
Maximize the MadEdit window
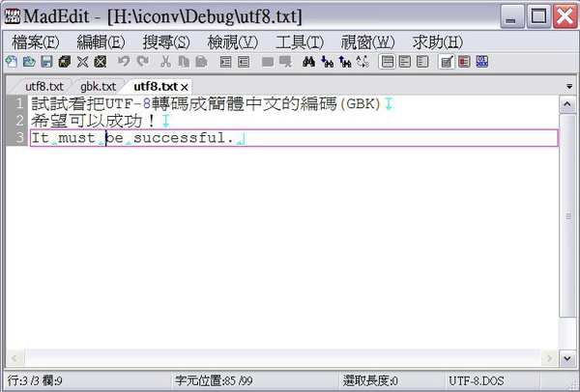pos(538,16)
